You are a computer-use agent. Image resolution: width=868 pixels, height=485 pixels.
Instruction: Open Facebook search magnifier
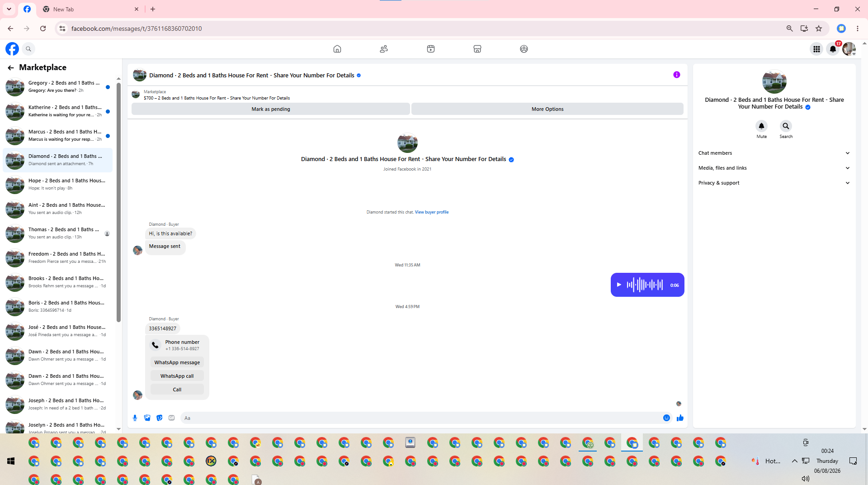coord(28,49)
